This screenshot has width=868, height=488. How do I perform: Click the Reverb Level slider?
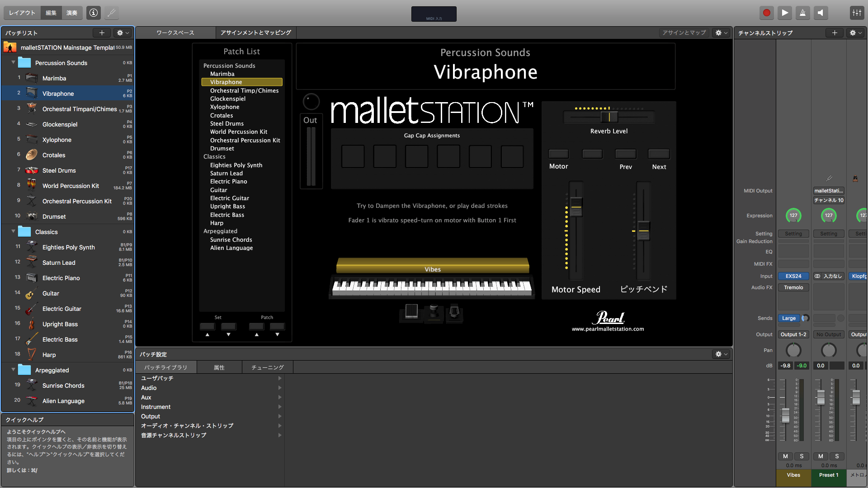pos(609,117)
